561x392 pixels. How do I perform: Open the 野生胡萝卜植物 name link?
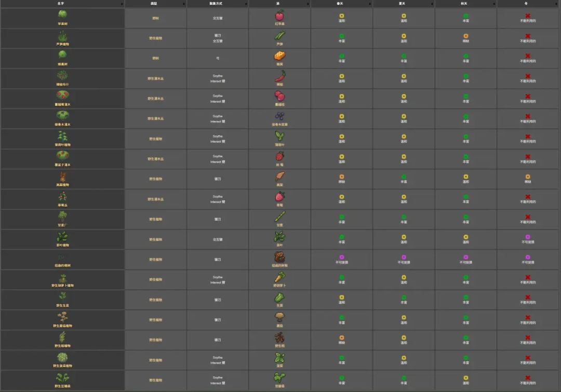coord(63,286)
